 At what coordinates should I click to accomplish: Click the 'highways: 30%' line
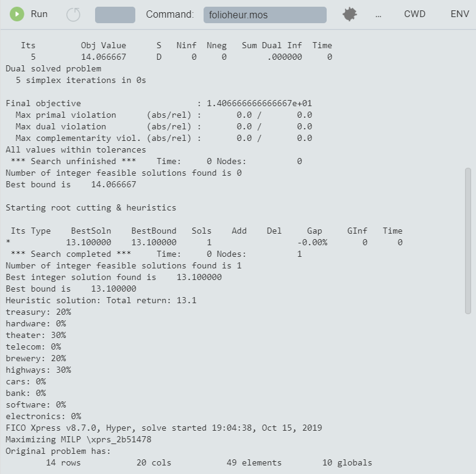tap(38, 370)
